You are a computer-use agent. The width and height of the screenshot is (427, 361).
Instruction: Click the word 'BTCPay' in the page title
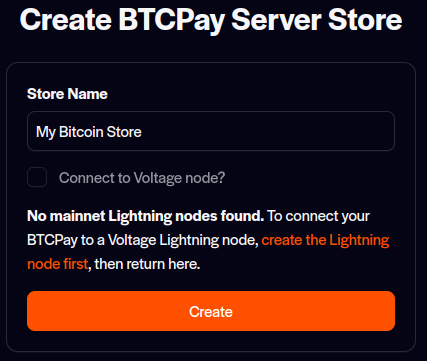(171, 21)
